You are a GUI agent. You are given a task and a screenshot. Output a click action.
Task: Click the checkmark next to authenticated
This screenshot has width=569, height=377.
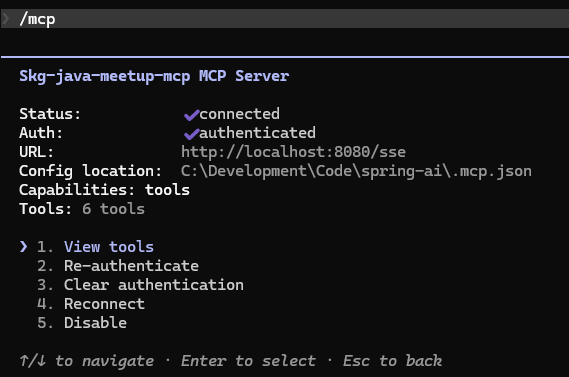pos(191,134)
